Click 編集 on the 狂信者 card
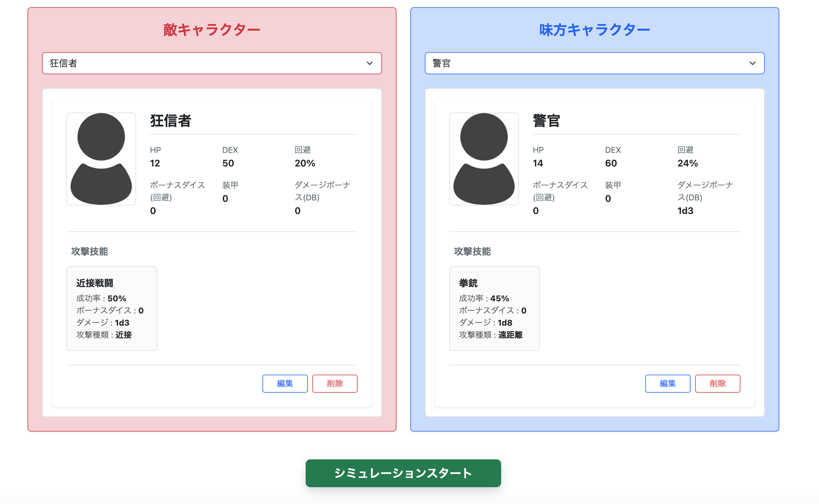 point(285,383)
